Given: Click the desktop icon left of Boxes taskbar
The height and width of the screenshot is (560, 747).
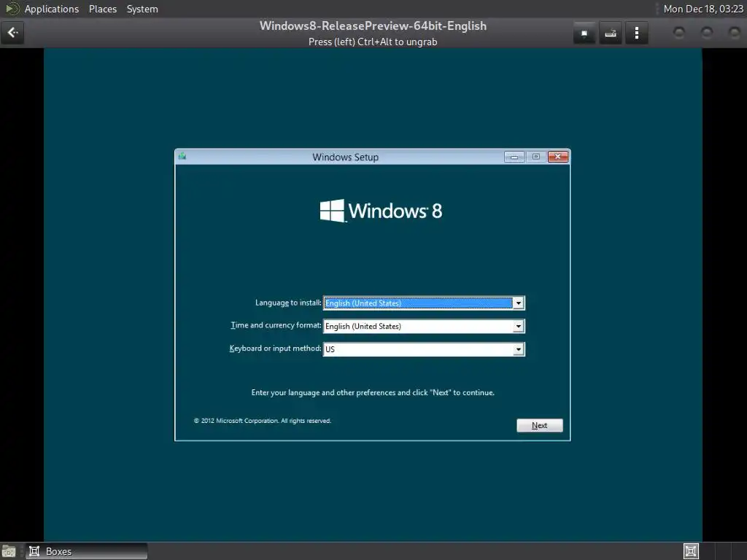Looking at the screenshot, I should [9, 551].
